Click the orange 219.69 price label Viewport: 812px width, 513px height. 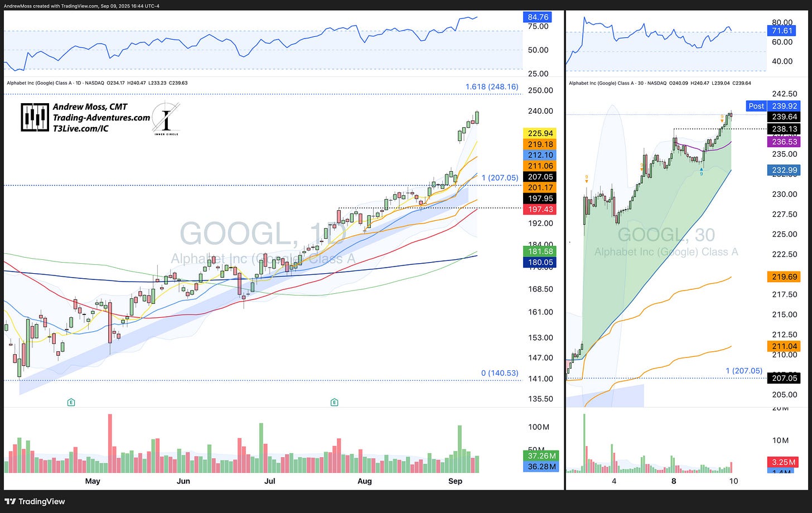click(x=784, y=277)
